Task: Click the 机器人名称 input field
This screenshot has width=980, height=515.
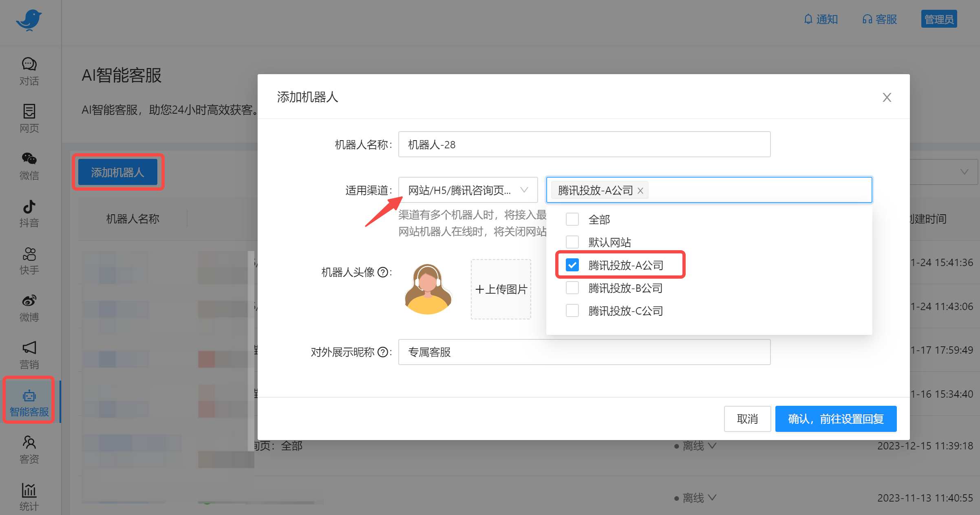Action: [x=584, y=145]
